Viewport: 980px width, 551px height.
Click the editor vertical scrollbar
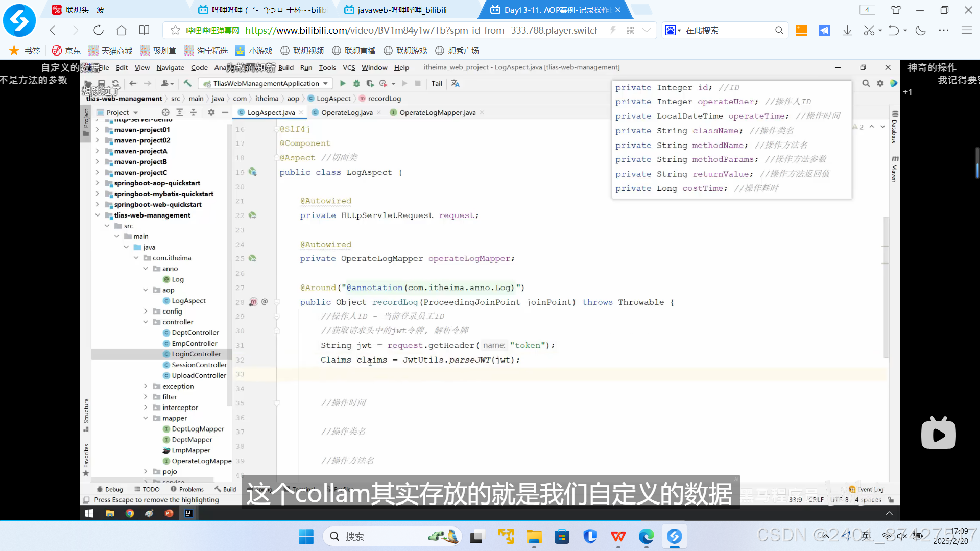886,287
